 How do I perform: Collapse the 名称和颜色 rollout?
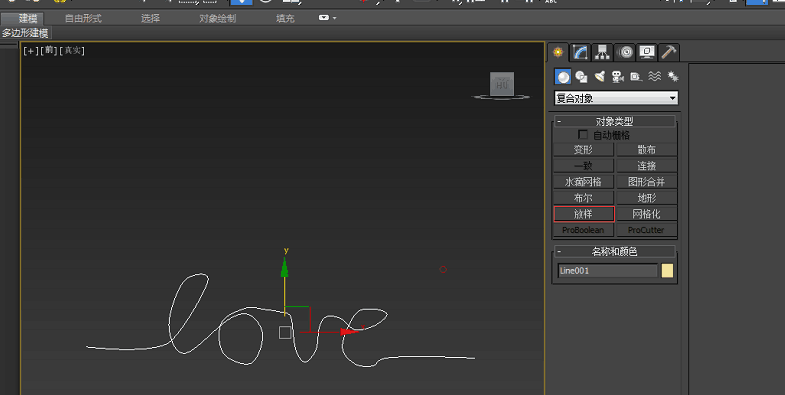point(615,251)
